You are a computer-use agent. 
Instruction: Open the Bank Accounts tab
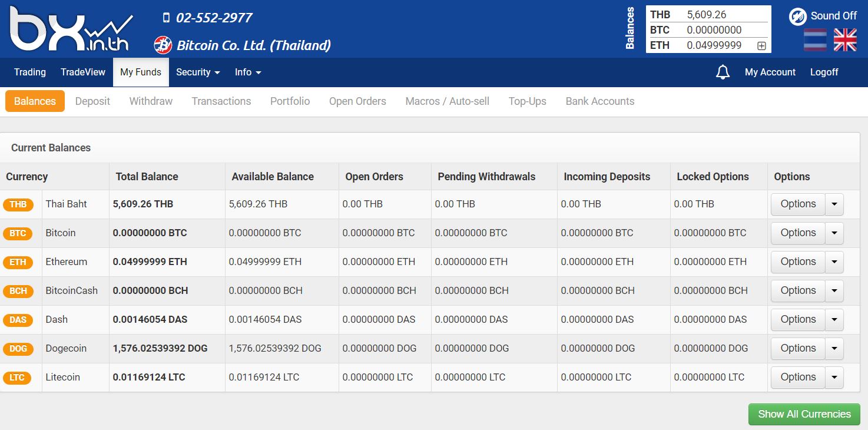[600, 101]
